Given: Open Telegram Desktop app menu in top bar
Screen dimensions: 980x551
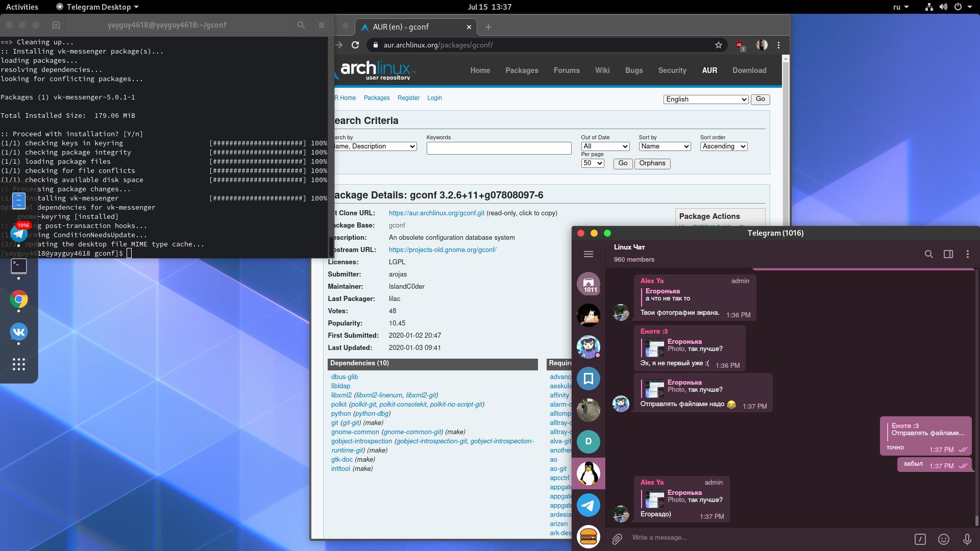Looking at the screenshot, I should [x=97, y=7].
